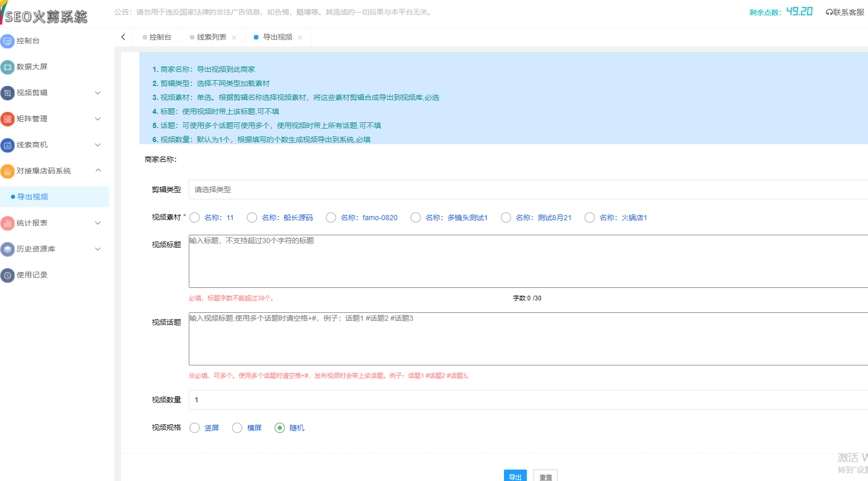Switch to the 控制台 tab

(x=160, y=37)
